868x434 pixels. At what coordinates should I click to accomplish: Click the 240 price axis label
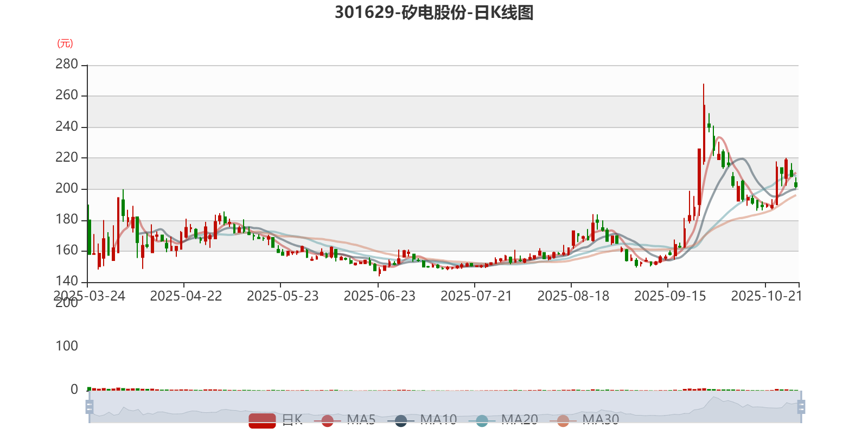[67, 126]
